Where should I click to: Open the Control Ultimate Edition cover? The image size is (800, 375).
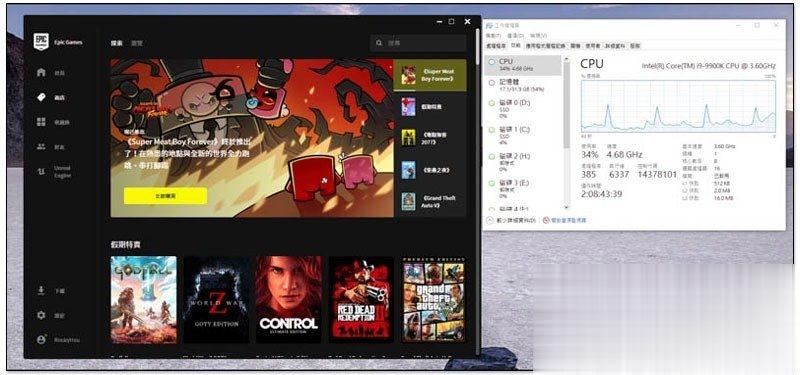point(289,299)
